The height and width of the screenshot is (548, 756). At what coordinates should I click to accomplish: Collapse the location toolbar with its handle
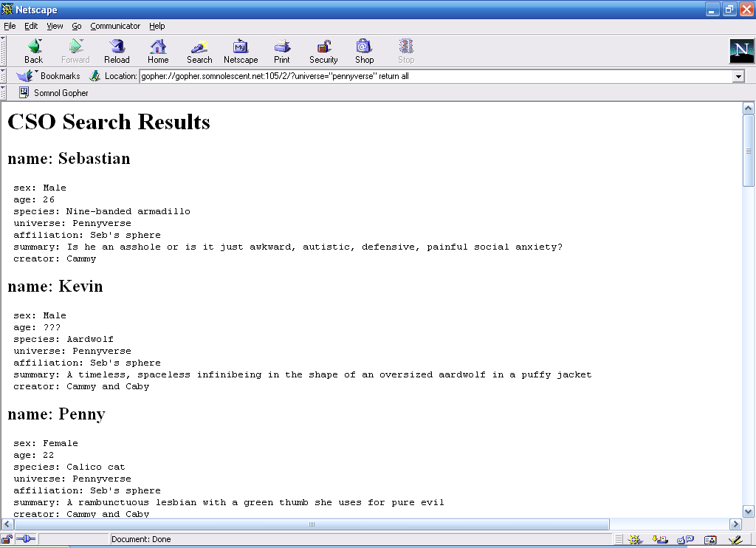[3, 76]
